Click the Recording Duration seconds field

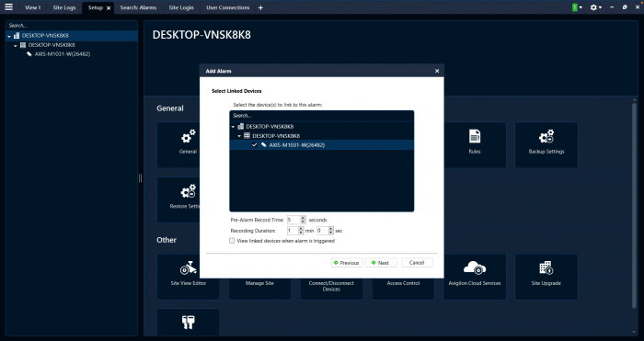322,231
